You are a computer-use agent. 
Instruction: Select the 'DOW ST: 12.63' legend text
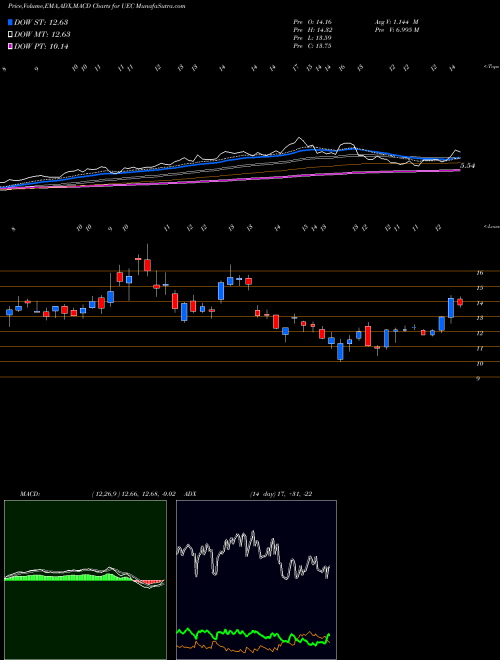pyautogui.click(x=41, y=22)
